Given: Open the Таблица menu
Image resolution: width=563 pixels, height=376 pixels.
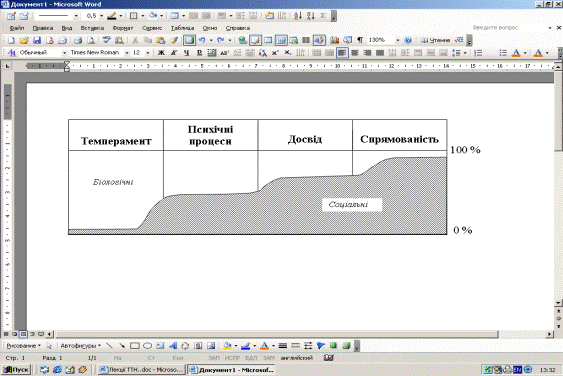Looking at the screenshot, I should [x=182, y=28].
